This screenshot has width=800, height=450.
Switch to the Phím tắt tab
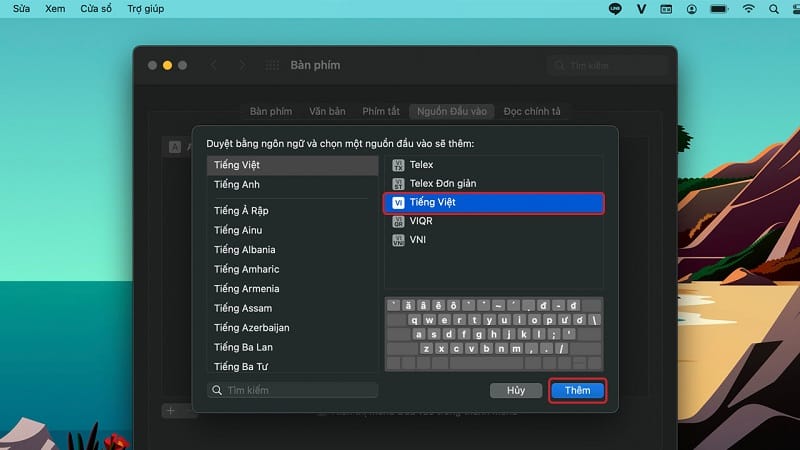380,111
